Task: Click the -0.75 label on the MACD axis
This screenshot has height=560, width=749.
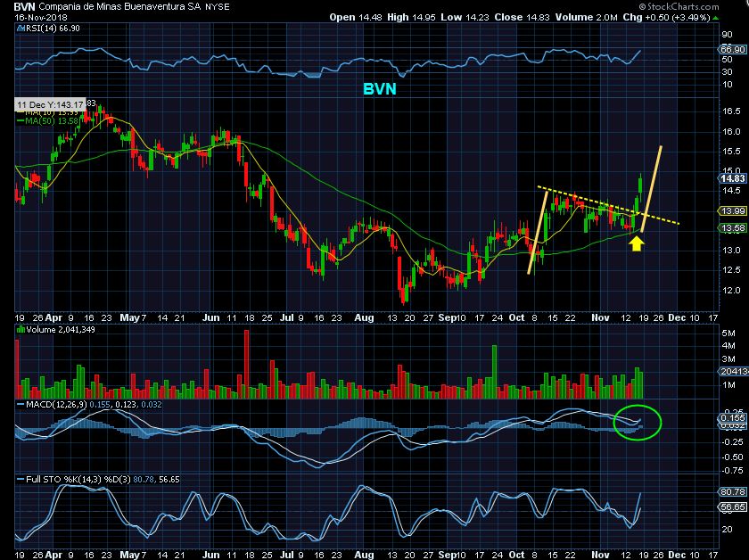Action: (732, 471)
